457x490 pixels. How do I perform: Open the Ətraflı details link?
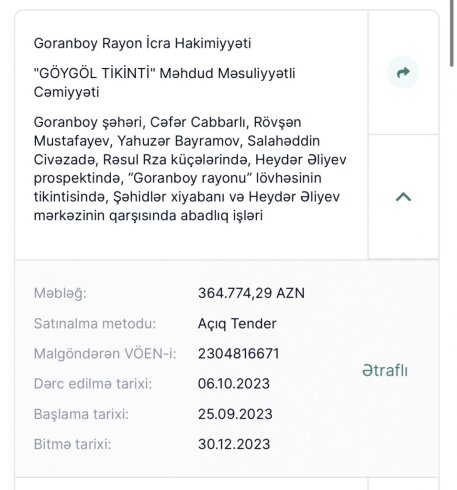pos(385,370)
